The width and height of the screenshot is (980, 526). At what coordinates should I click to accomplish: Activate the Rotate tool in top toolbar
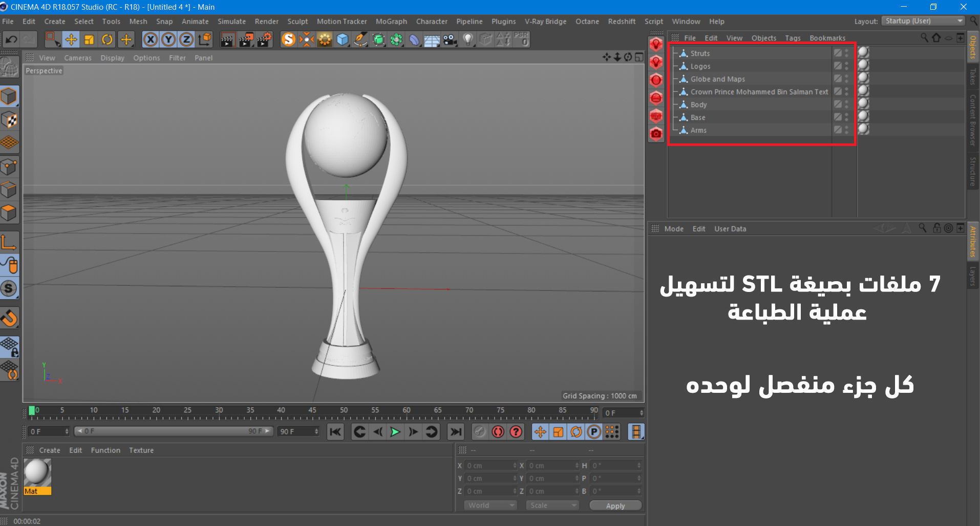107,39
